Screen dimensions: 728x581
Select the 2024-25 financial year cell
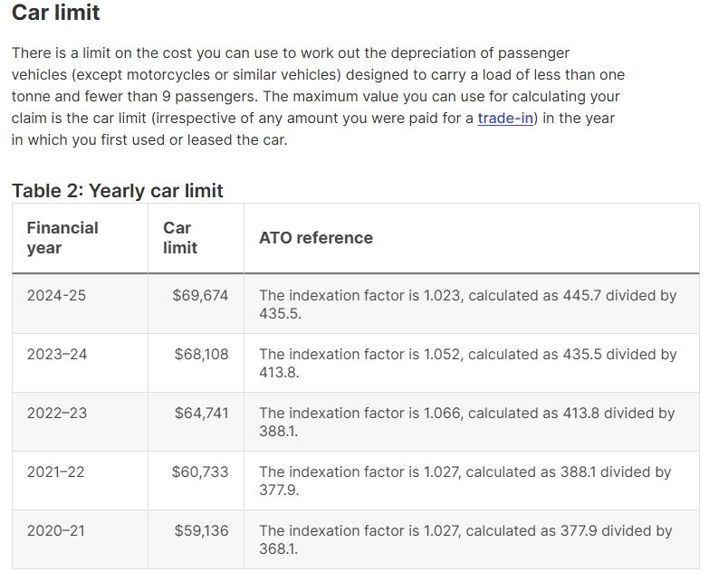click(56, 295)
